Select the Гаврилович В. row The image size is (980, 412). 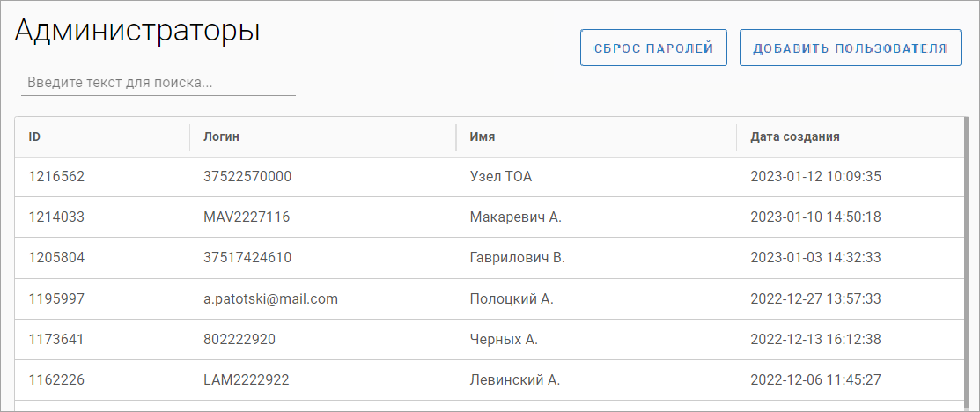pyautogui.click(x=517, y=258)
